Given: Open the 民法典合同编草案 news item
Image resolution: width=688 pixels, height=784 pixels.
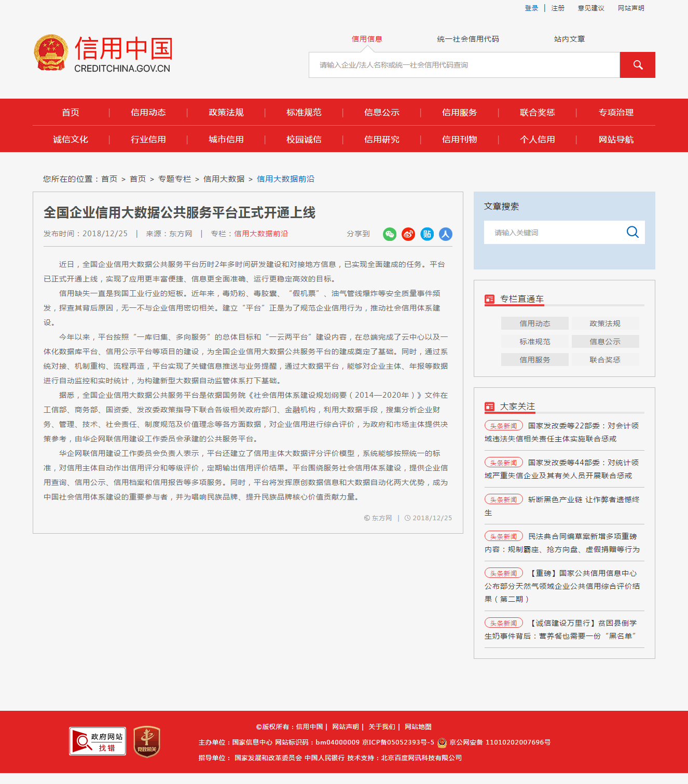Looking at the screenshot, I should coord(562,543).
